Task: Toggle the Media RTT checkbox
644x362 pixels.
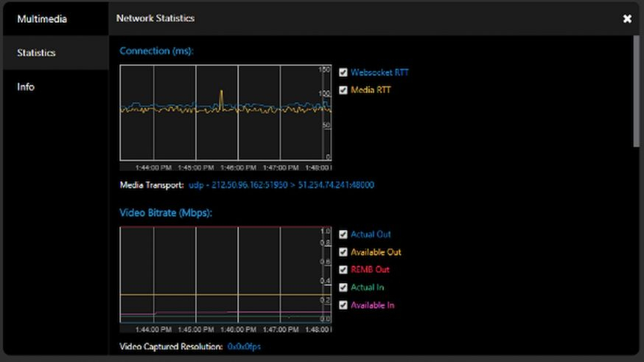Action: tap(343, 90)
